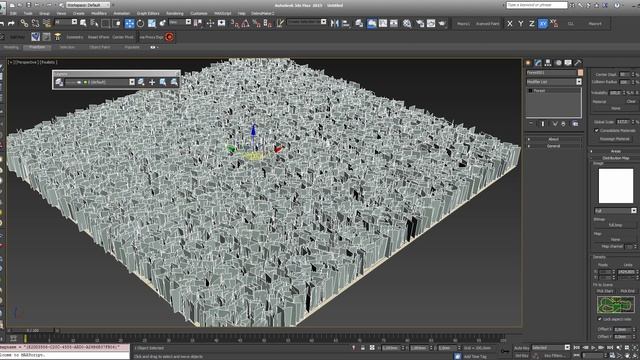This screenshot has width=640, height=360.
Task: Open the Modify command panel tab
Action: coord(538,62)
